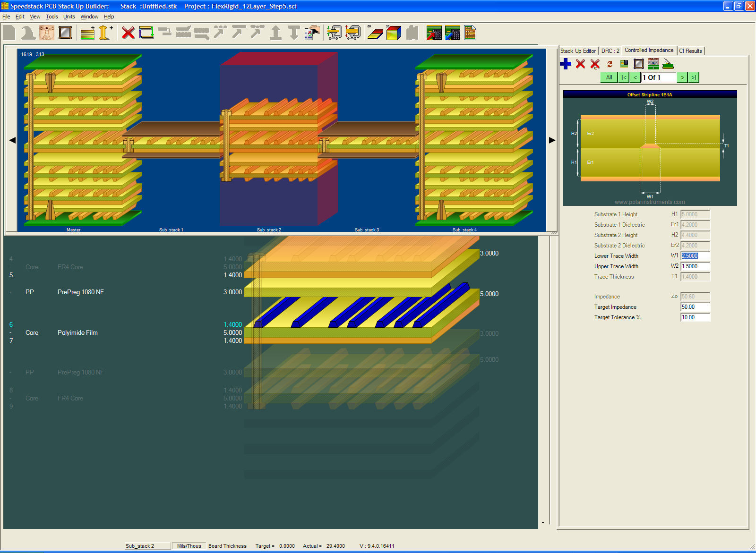Viewport: 756px width, 553px height.
Task: Switch to 2D stack view icon
Action: coord(375,33)
